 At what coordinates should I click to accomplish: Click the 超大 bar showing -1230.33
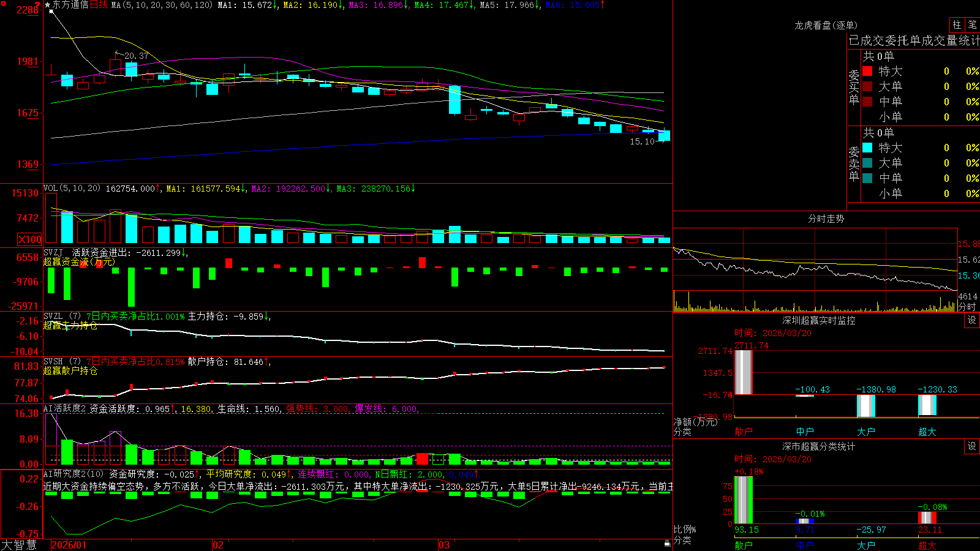[927, 405]
